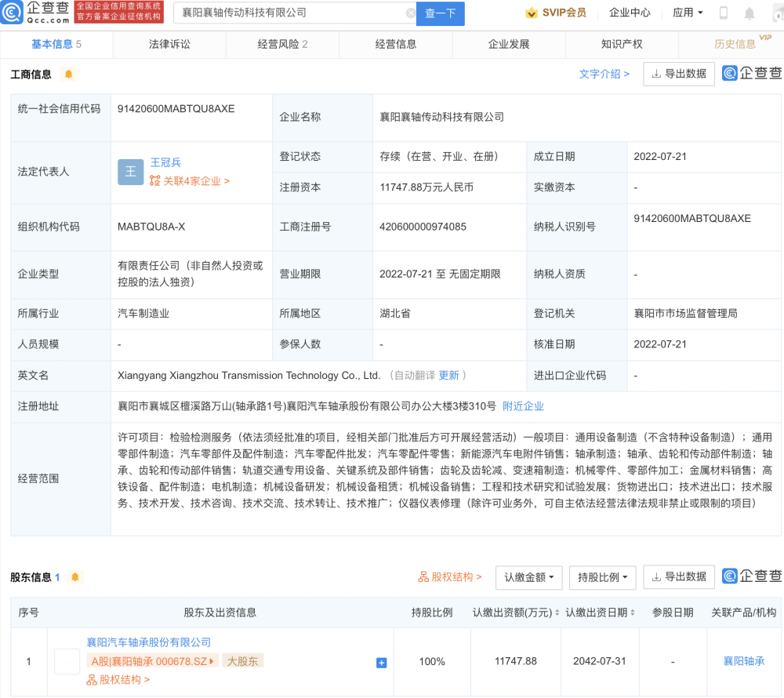Click the 查一下 search button
784x698 pixels.
[x=441, y=13]
